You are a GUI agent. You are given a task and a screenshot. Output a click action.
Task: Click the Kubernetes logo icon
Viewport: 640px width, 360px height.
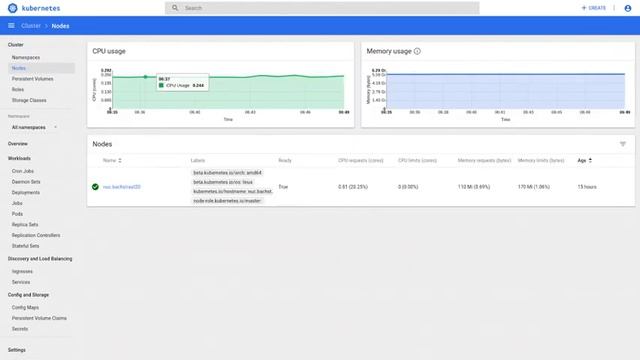point(13,8)
